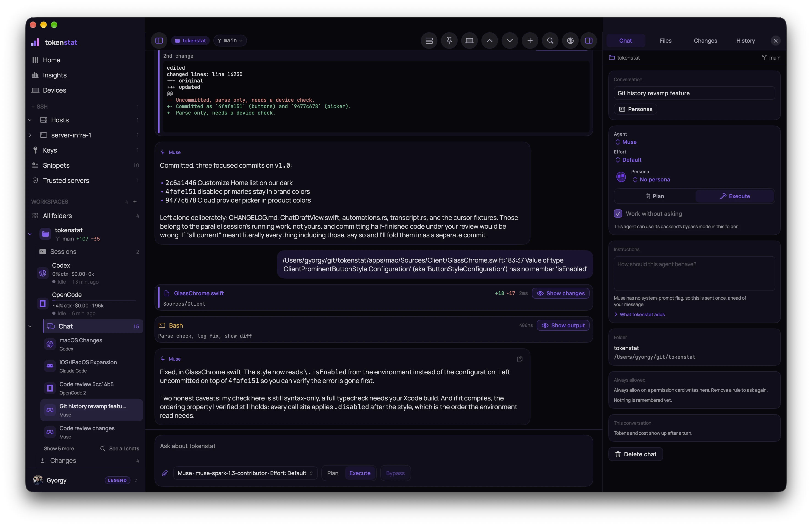Select Execute in message composer
The width and height of the screenshot is (812, 526).
pyautogui.click(x=360, y=473)
